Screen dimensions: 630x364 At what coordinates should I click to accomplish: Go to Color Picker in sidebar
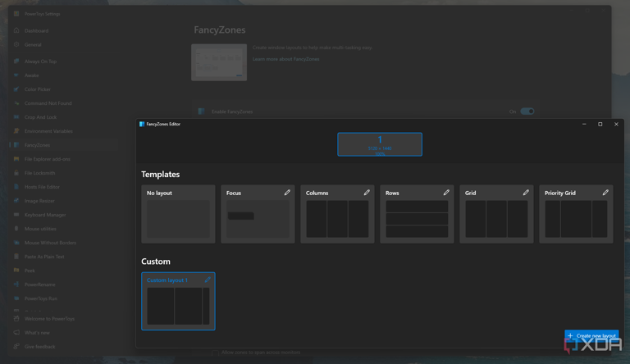click(x=37, y=89)
